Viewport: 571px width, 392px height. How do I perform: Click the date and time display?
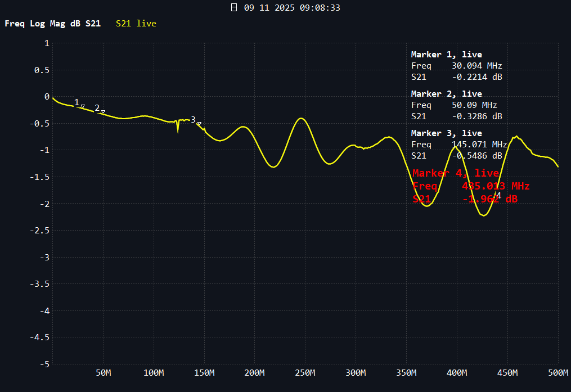(x=292, y=8)
